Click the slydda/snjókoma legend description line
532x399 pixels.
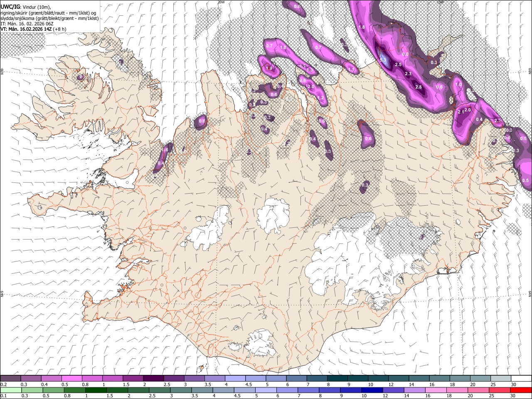[49, 18]
